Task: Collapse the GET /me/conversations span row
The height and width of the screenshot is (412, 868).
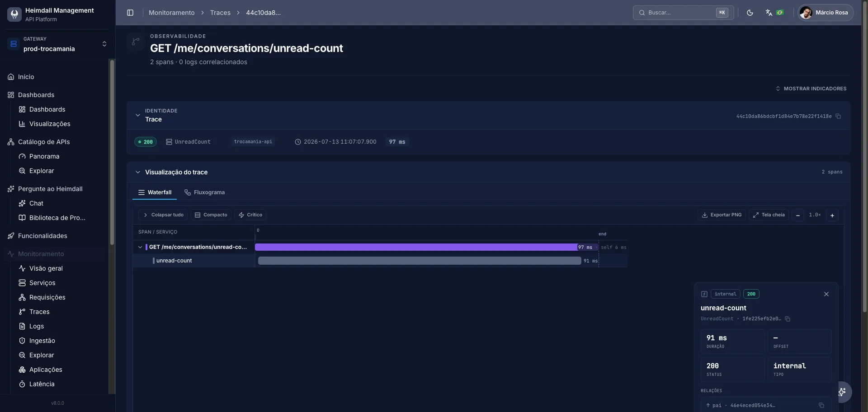Action: point(140,247)
